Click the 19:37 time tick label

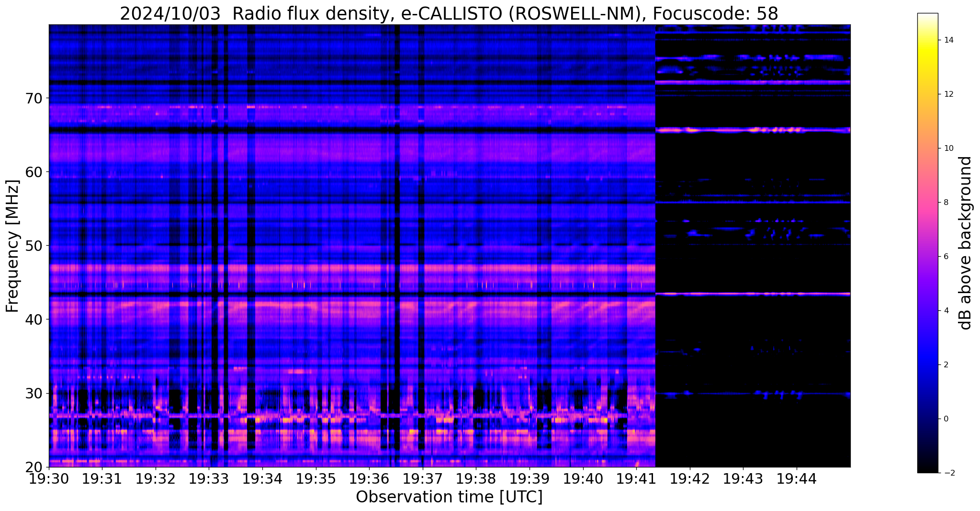pos(423,478)
